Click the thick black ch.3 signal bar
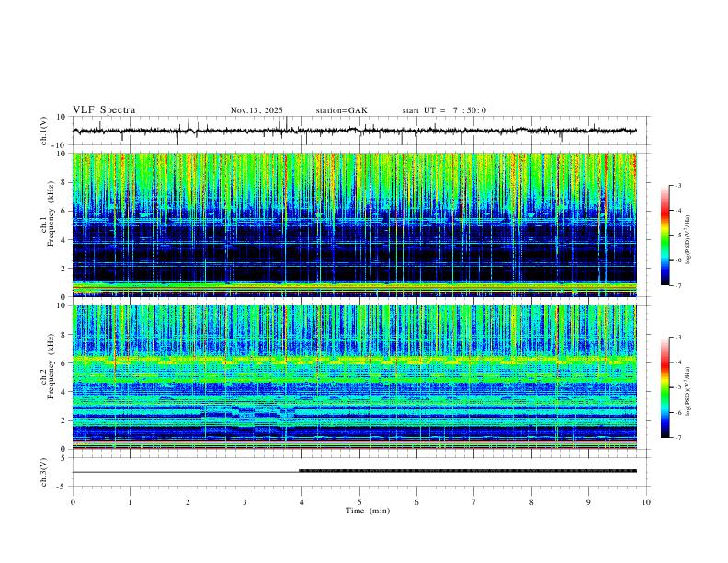The width and height of the screenshot is (728, 563). point(468,471)
